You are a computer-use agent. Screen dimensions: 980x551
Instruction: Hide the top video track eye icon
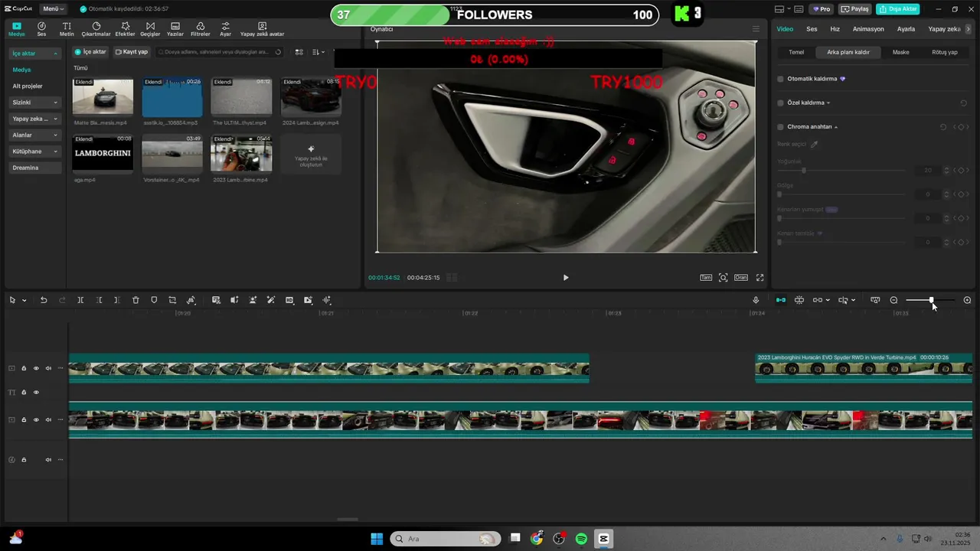click(36, 368)
